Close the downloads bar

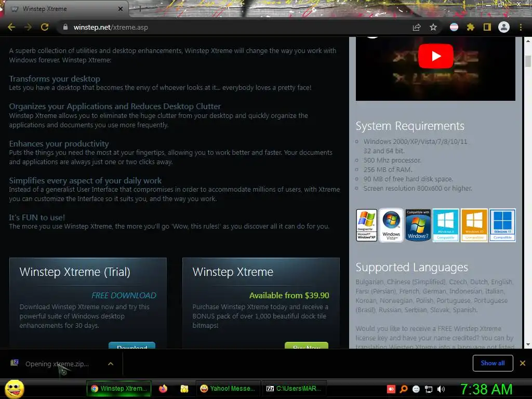pyautogui.click(x=523, y=363)
